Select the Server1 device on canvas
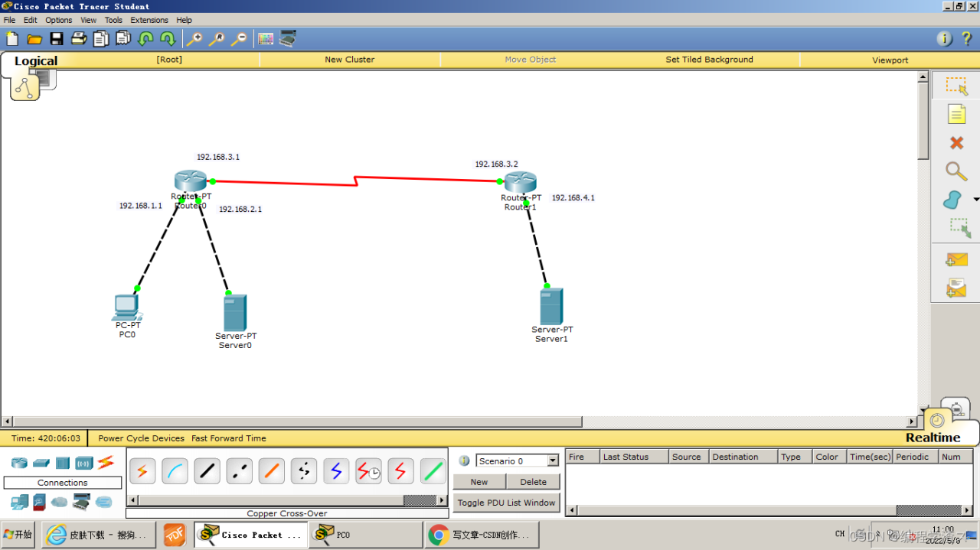Image resolution: width=980 pixels, height=550 pixels. pyautogui.click(x=551, y=307)
